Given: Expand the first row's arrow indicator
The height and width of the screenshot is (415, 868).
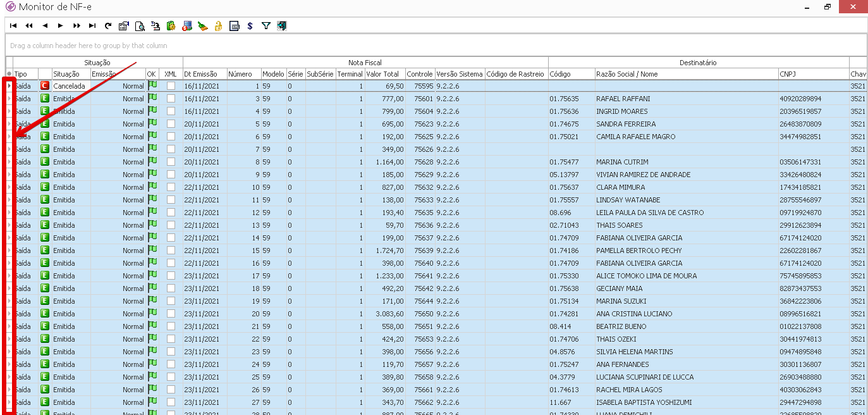Looking at the screenshot, I should pos(9,86).
